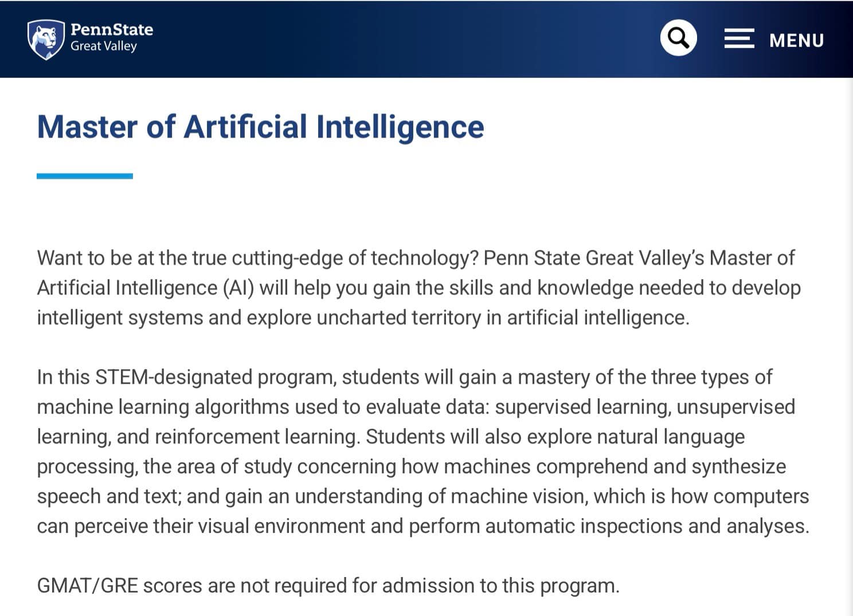Screen dimensions: 853x616
Task: Click the phrase 'supervised learning, unsupervised'
Action: pyautogui.click(x=645, y=407)
